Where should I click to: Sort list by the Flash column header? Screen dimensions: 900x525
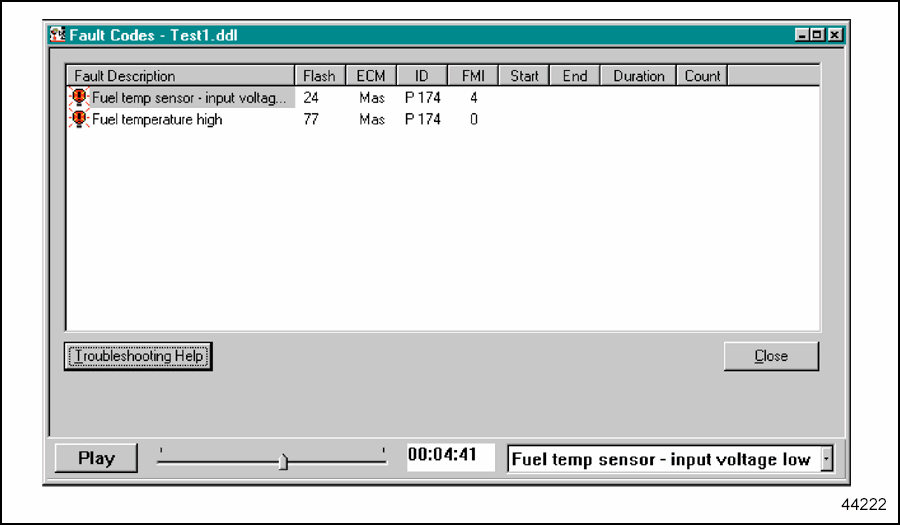[319, 76]
